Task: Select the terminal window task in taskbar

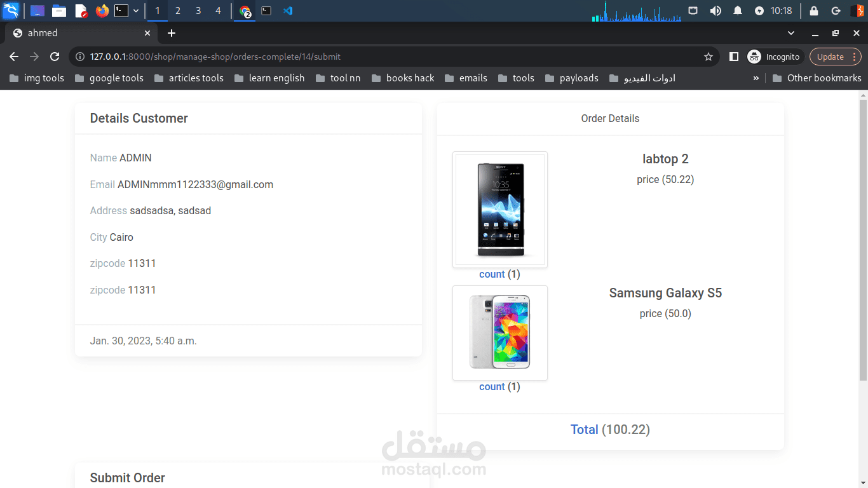Action: (266, 11)
